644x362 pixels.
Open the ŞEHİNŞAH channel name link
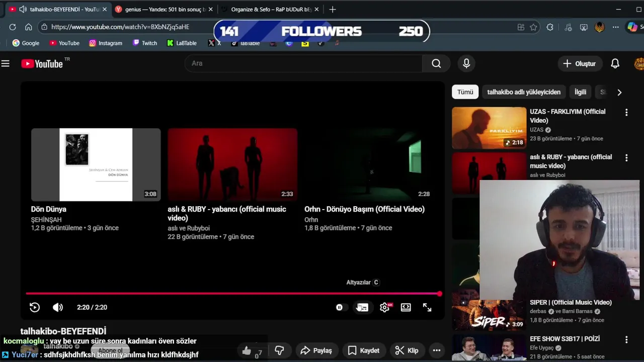pos(46,220)
